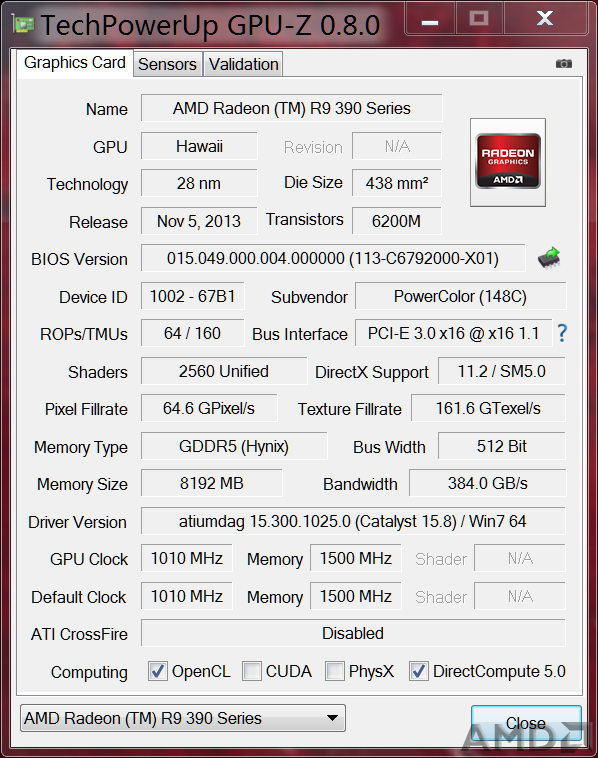Click the GPU Clock row Memory 1500 MHz value
Image resolution: width=598 pixels, height=758 pixels.
point(356,558)
